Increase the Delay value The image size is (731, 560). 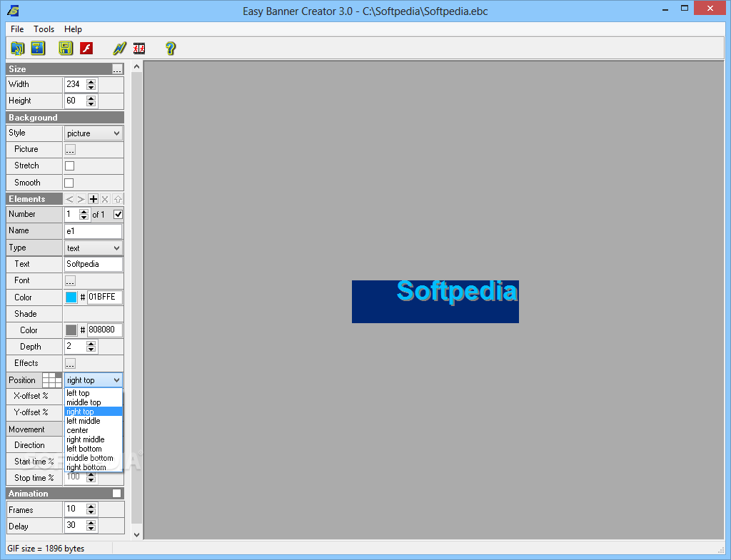point(91,523)
